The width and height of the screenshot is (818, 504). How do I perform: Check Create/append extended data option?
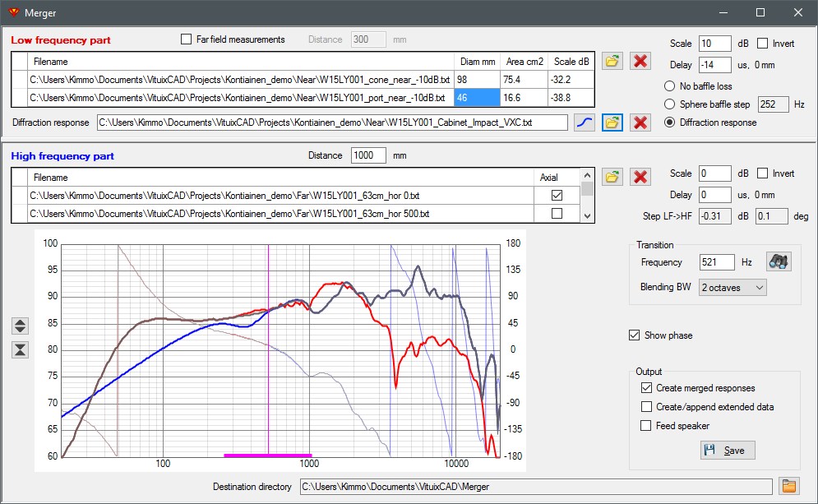tap(646, 406)
